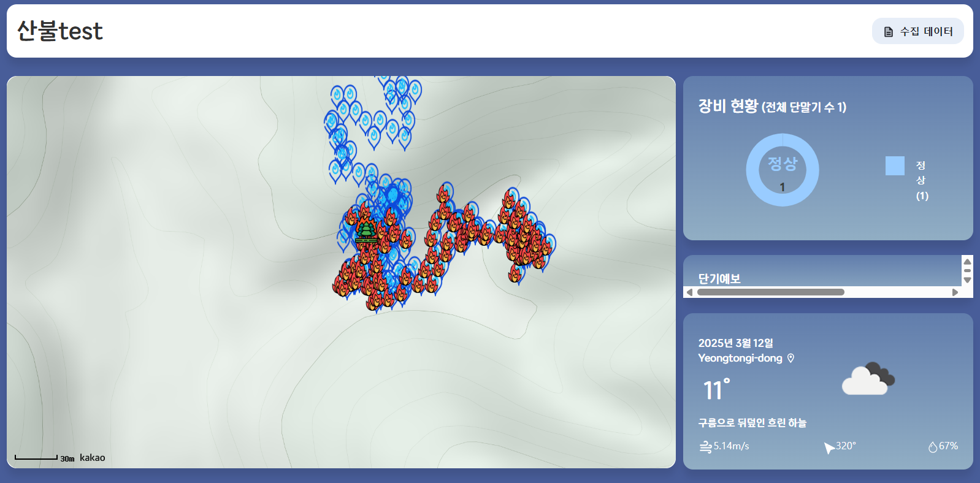Image resolution: width=980 pixels, height=483 pixels.
Task: Click the left arrow of horizontal forecast scrollbar
Action: [x=689, y=292]
